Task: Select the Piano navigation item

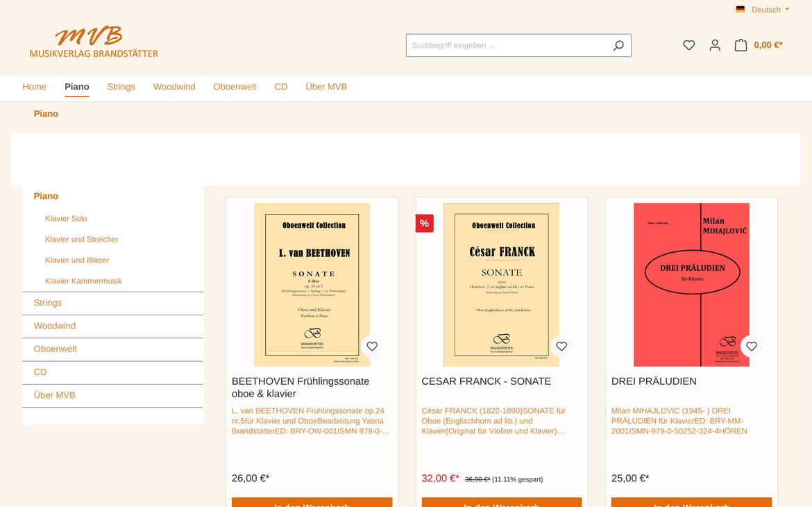Action: (76, 87)
